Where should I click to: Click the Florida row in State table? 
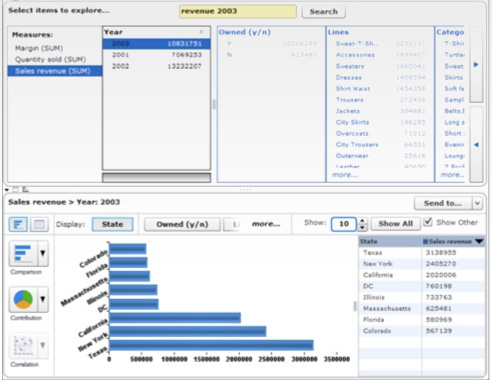[x=422, y=320]
